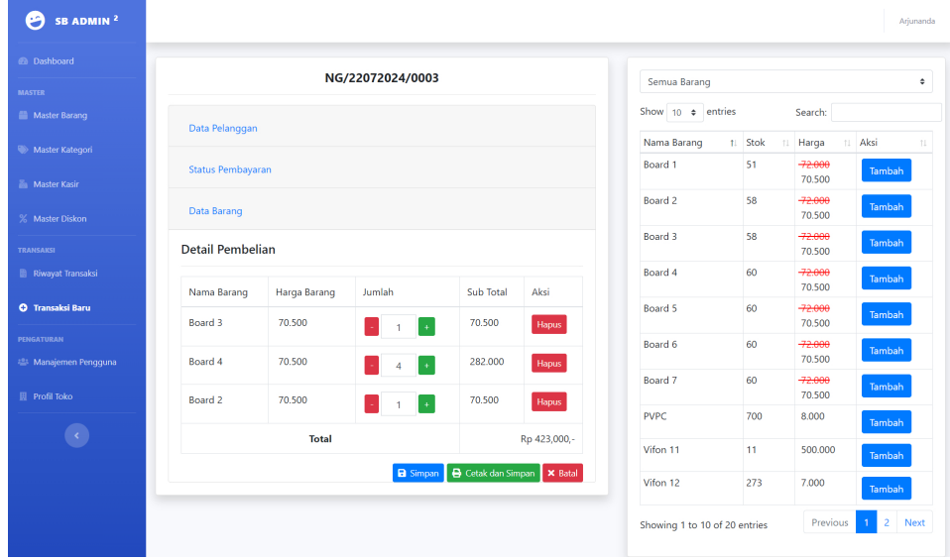Open Master Barang in the sidebar
The width and height of the screenshot is (950, 560).
(x=60, y=116)
